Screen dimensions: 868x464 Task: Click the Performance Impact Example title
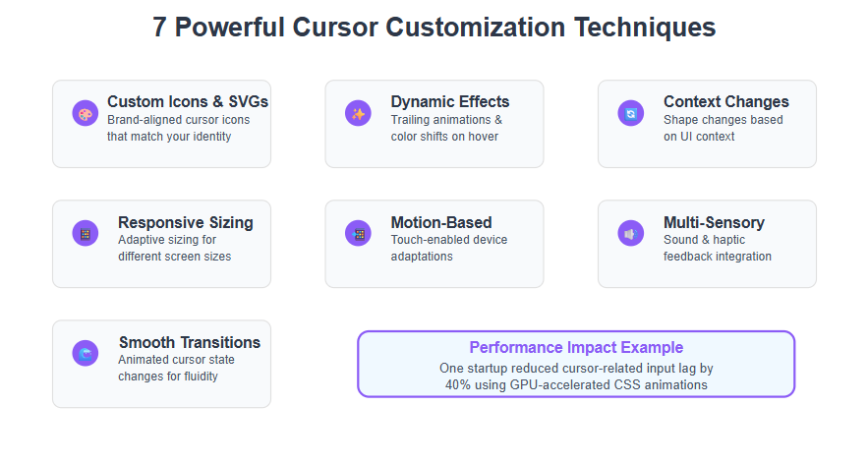click(576, 348)
